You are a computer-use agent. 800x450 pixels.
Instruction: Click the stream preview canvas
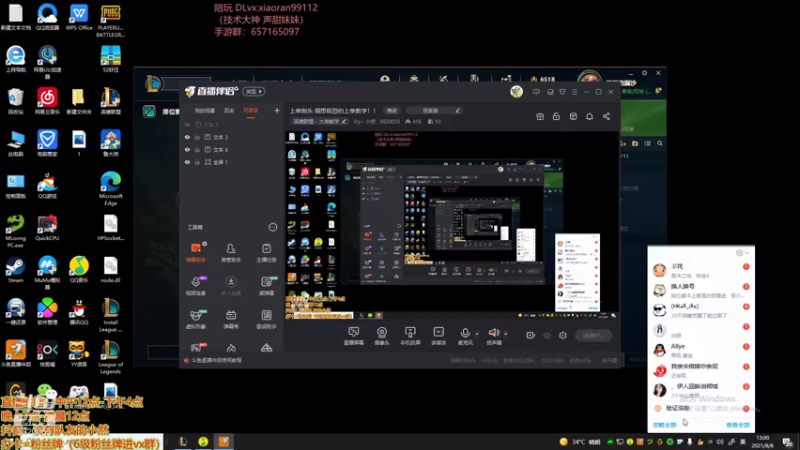click(x=452, y=225)
